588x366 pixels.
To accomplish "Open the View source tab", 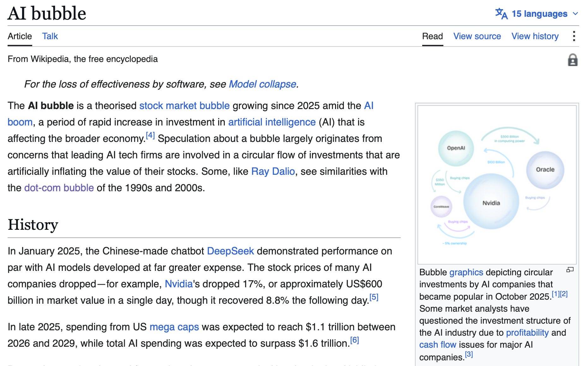I will pos(477,36).
